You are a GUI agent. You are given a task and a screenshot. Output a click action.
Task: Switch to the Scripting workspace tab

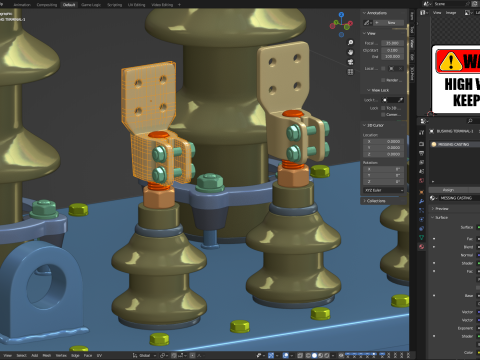coord(114,5)
